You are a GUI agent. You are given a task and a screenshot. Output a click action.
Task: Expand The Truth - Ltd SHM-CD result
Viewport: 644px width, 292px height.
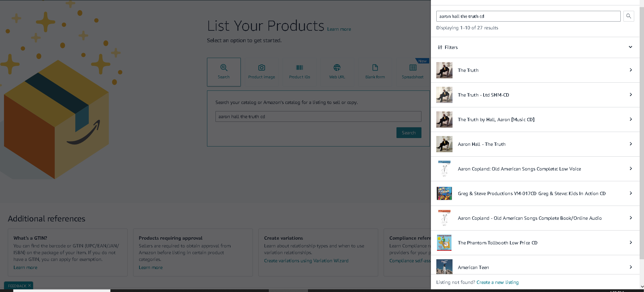pos(535,95)
